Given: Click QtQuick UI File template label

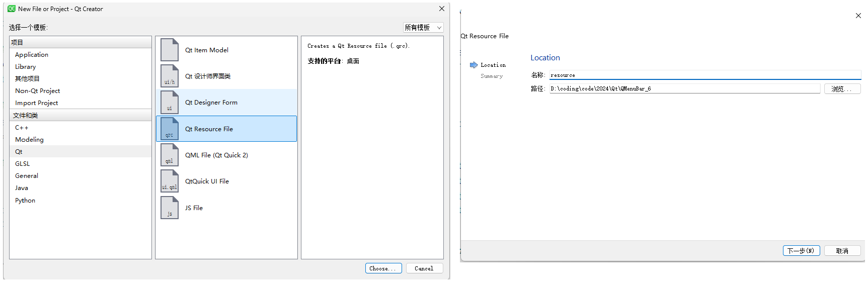Looking at the screenshot, I should 207,181.
